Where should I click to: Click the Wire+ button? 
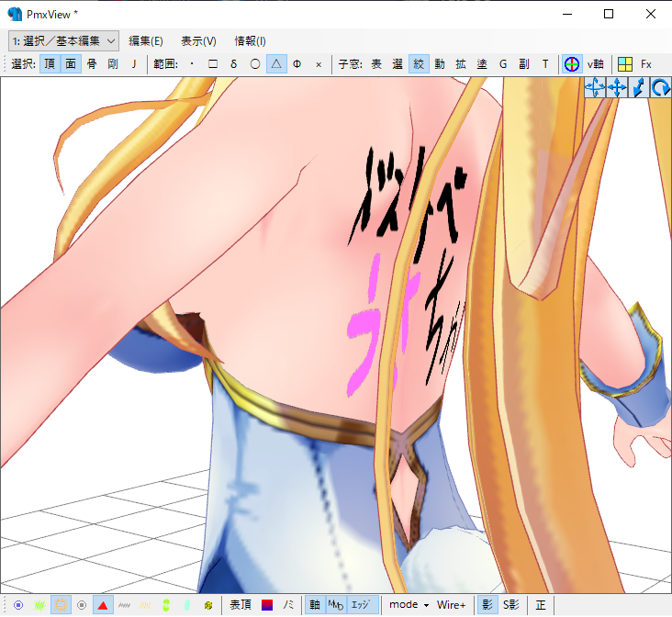click(x=451, y=605)
